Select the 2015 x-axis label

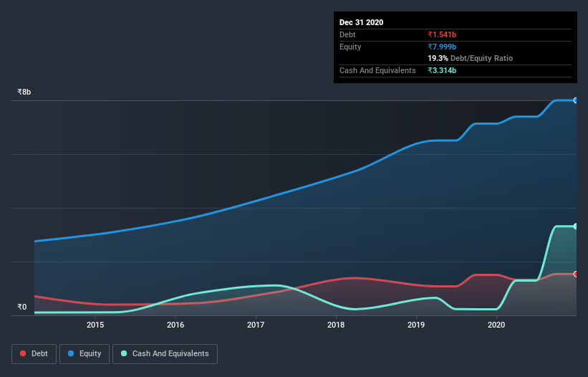(95, 325)
